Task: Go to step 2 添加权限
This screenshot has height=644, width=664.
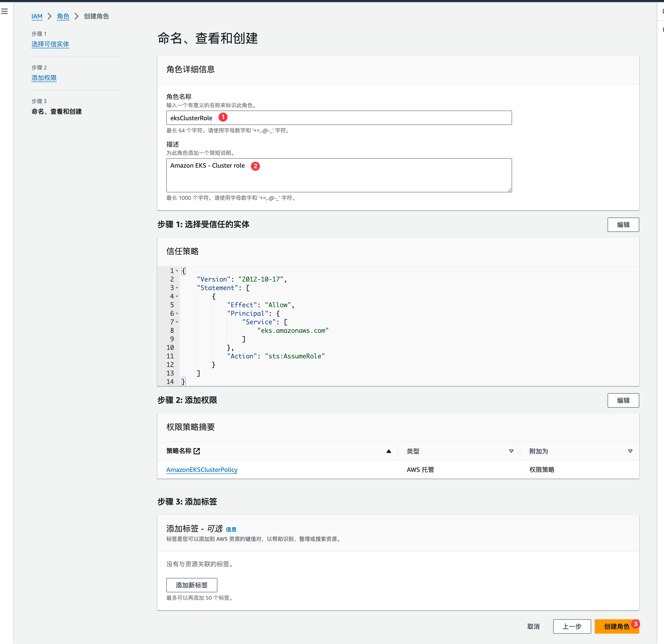Action: coord(44,78)
